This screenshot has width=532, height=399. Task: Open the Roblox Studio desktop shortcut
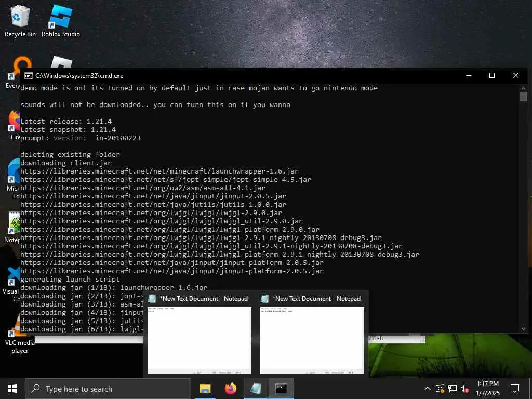point(61,21)
